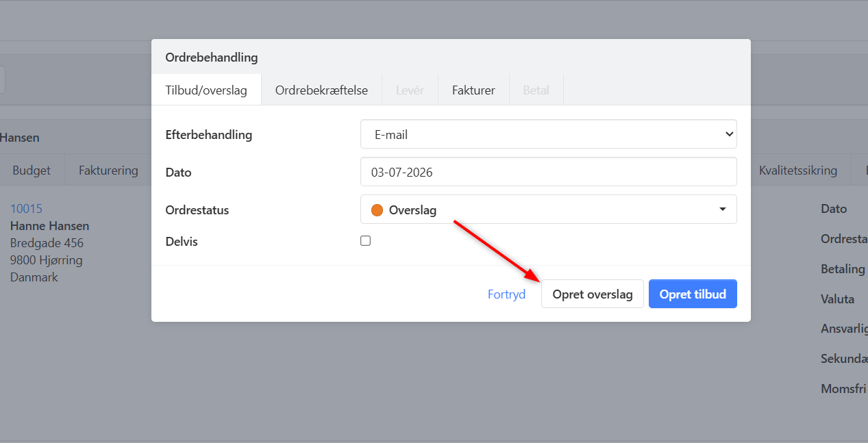Select the Kvalitetssikring tab
868x443 pixels.
point(798,170)
